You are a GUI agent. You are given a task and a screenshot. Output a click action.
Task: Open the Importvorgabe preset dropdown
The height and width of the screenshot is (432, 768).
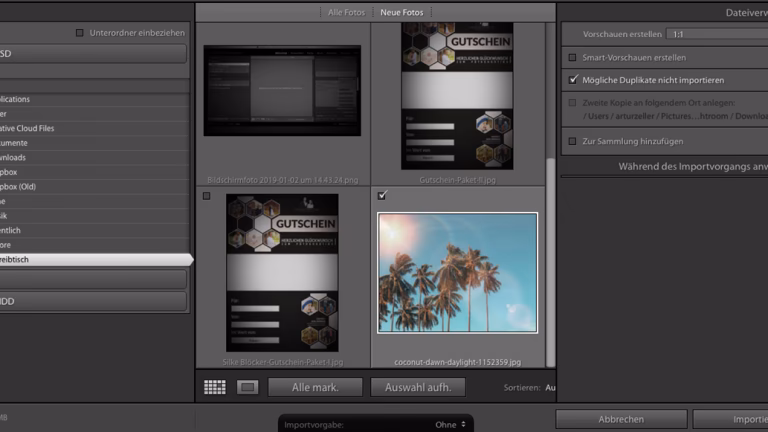375,424
